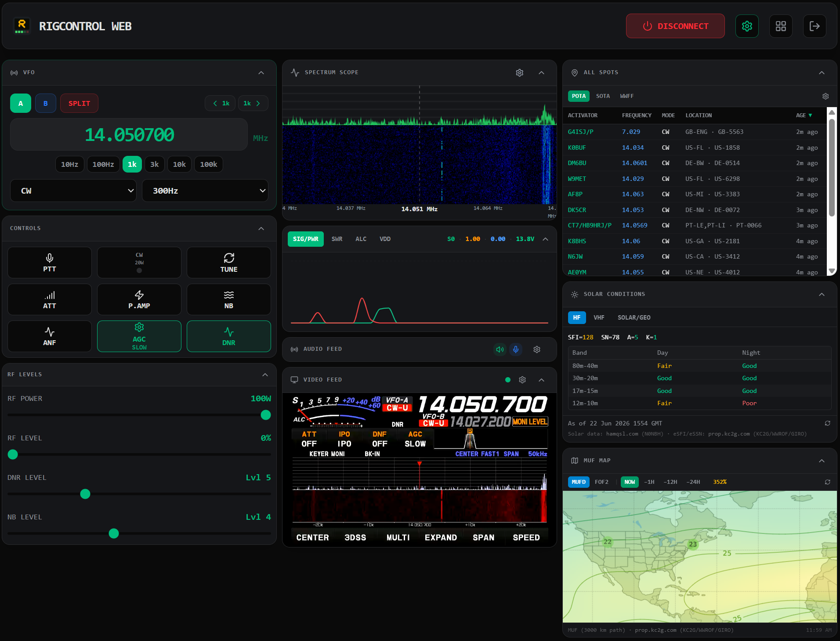Switch to the SWR meter tab
The width and height of the screenshot is (840, 641).
coord(337,239)
